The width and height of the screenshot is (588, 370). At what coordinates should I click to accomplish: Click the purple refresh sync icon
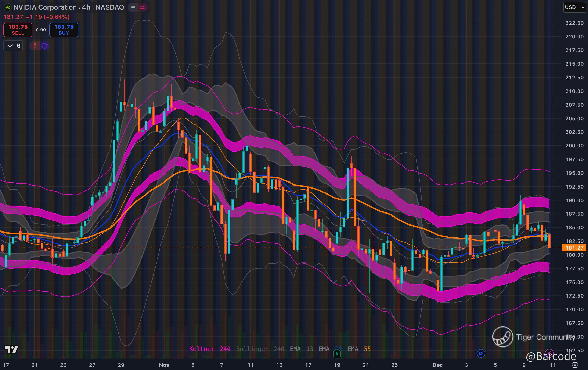tap(44, 46)
